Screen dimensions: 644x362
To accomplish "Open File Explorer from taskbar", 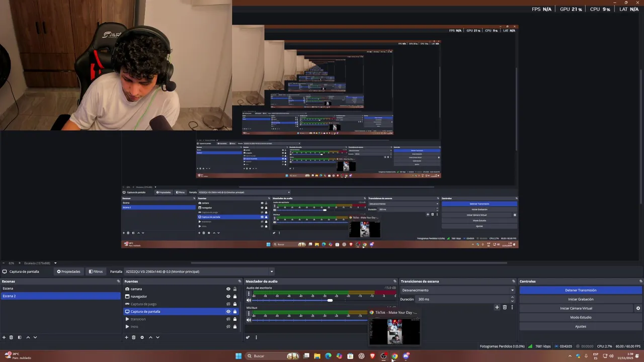I will (x=317, y=356).
